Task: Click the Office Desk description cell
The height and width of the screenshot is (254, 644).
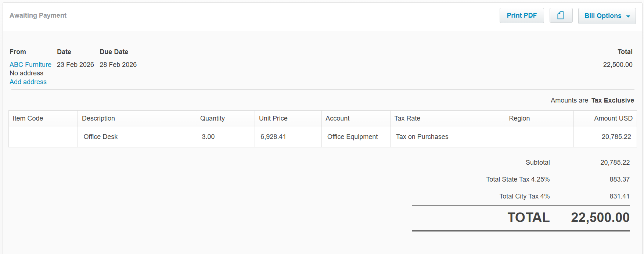Action: pyautogui.click(x=101, y=137)
